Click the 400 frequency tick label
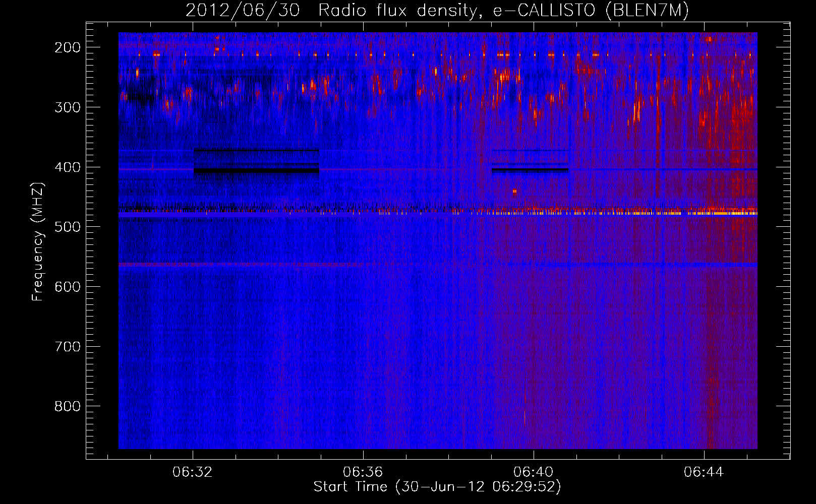 (68, 167)
